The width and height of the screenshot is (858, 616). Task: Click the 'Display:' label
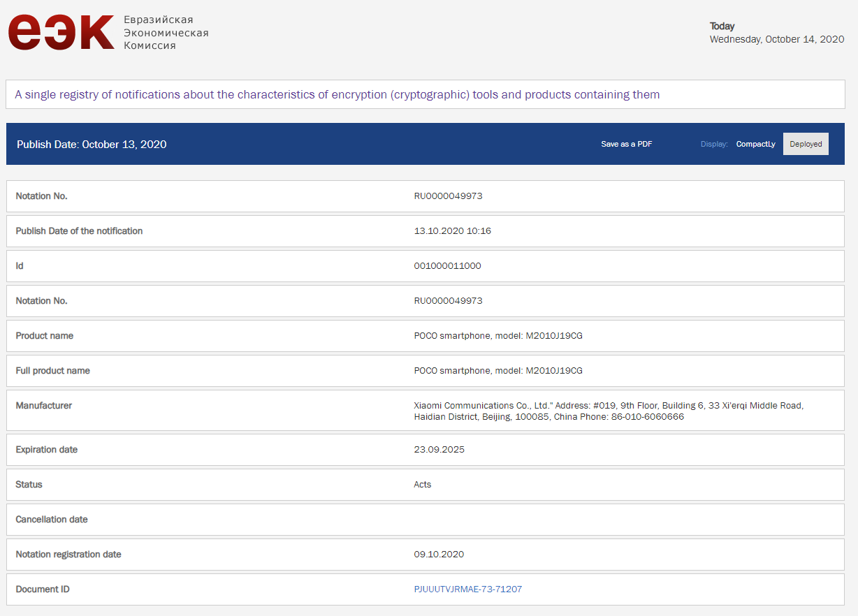coord(714,144)
